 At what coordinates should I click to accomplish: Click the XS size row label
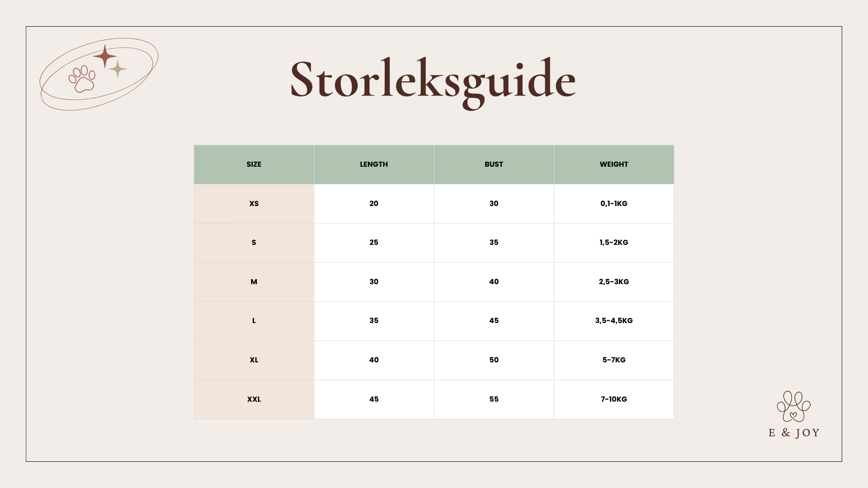(254, 204)
